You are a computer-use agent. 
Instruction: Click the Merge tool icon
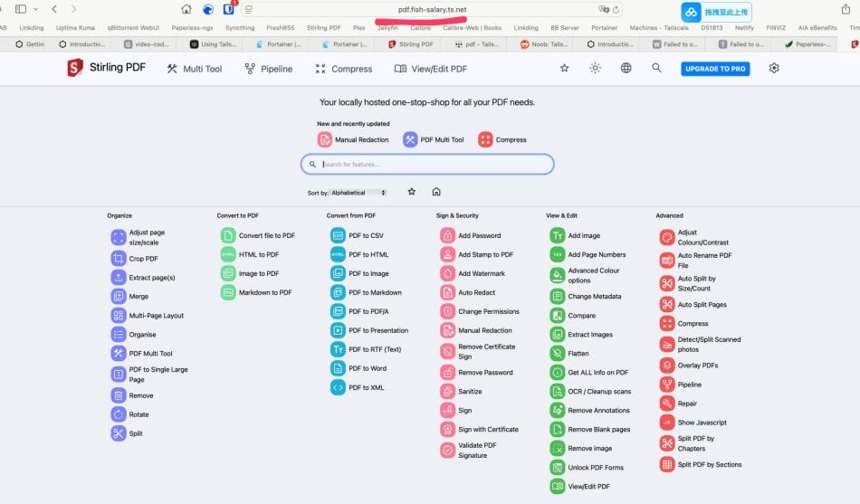(x=119, y=296)
